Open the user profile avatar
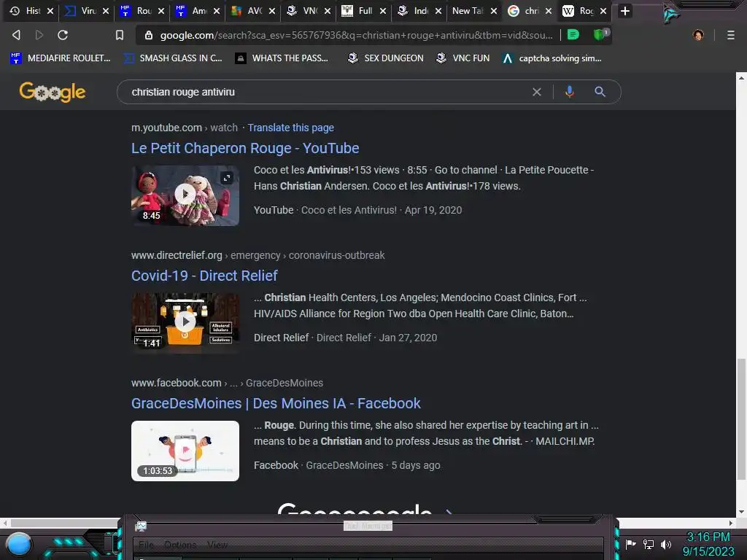 click(698, 35)
